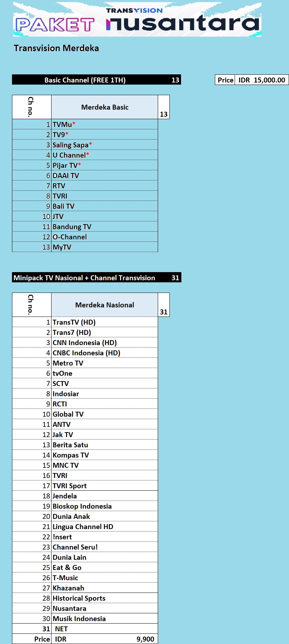289x644 pixels.
Task: Select the 'ANTV' channel cell
Action: [x=104, y=424]
